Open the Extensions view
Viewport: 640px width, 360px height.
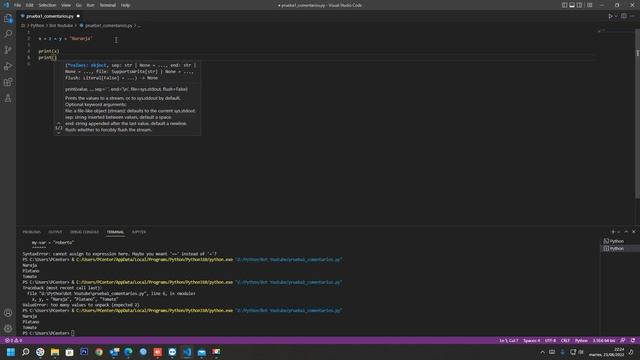coord(8,82)
